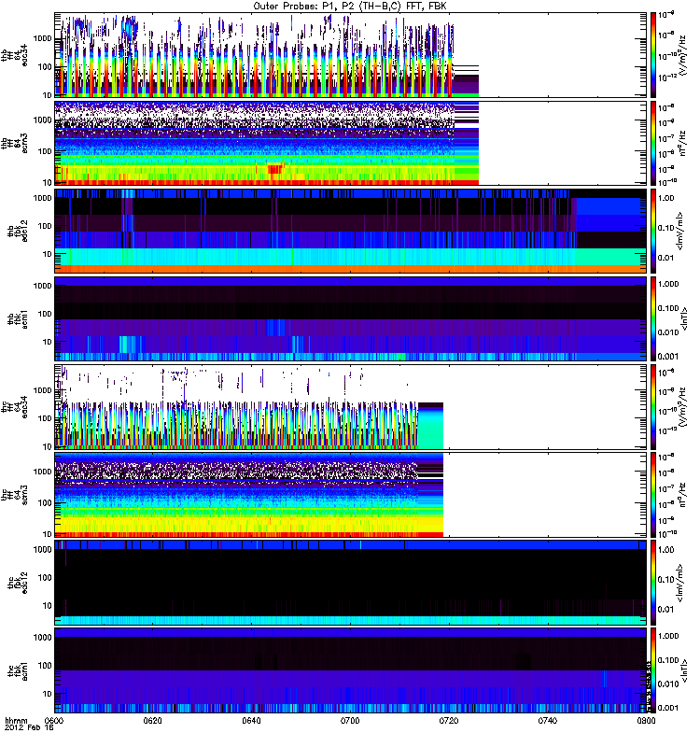
Task: Click the orange bottom band in thb fbk edc12
Action: click(350, 269)
